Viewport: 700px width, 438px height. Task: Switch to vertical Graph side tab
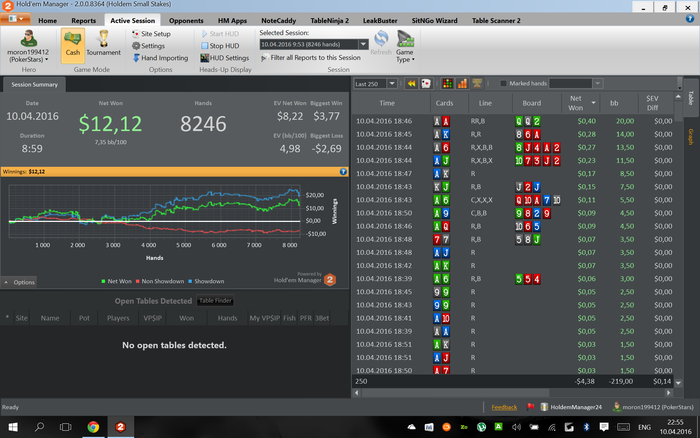click(691, 137)
